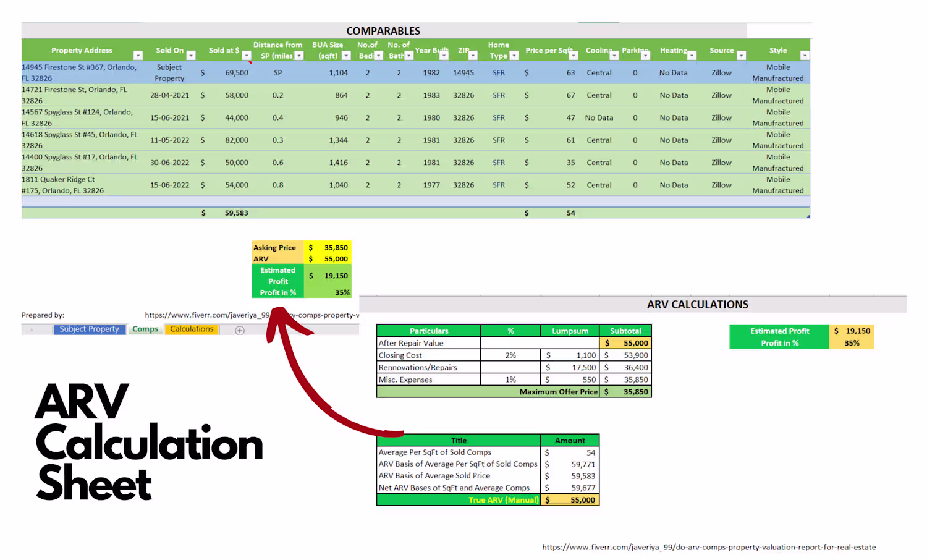
Task: Select the Closing Cost 2% cell
Action: tap(510, 355)
